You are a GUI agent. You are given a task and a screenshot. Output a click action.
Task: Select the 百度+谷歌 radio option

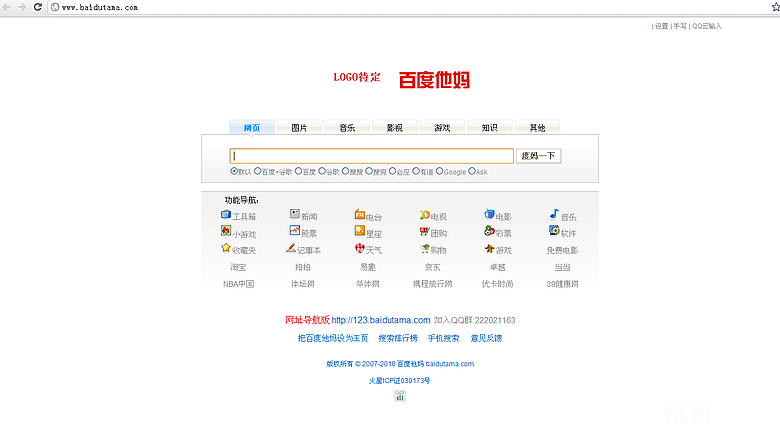tap(258, 171)
